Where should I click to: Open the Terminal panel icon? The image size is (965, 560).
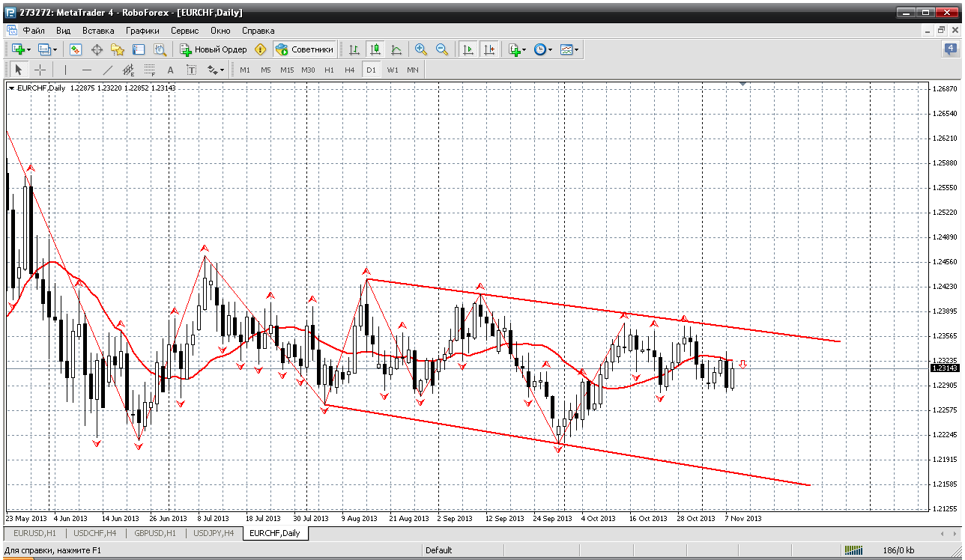pyautogui.click(x=139, y=49)
